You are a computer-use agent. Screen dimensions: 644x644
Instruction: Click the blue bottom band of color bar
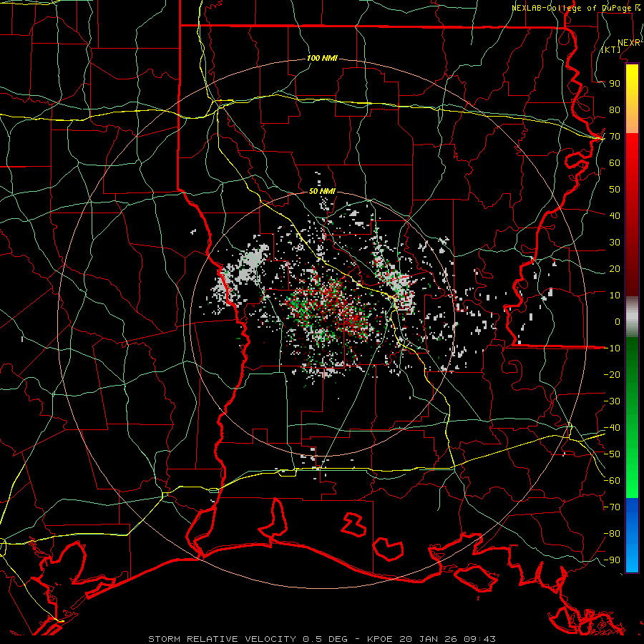(x=632, y=535)
